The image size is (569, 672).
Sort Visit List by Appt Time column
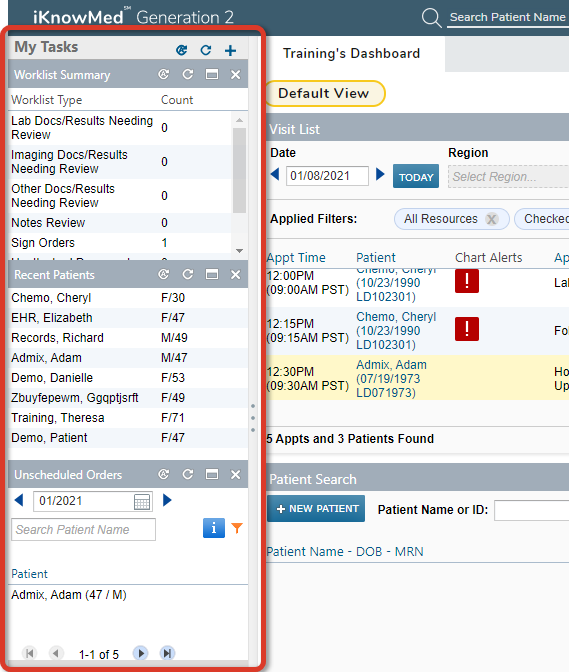[296, 258]
